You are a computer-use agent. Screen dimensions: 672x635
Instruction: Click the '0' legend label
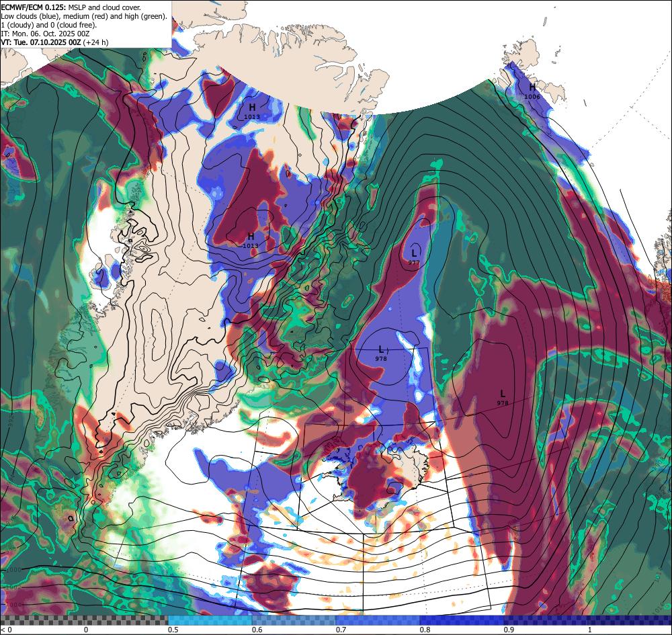86,630
